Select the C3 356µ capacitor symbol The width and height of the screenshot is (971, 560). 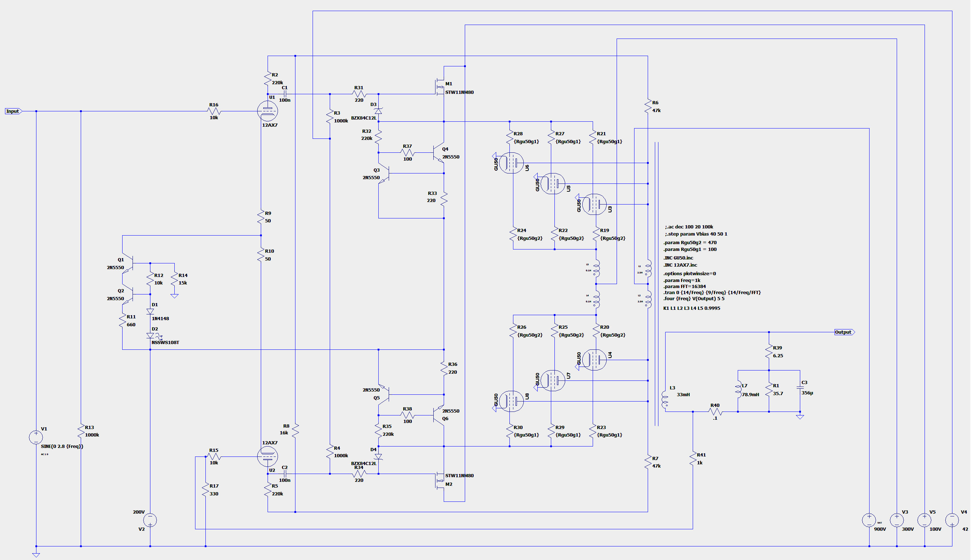(800, 388)
